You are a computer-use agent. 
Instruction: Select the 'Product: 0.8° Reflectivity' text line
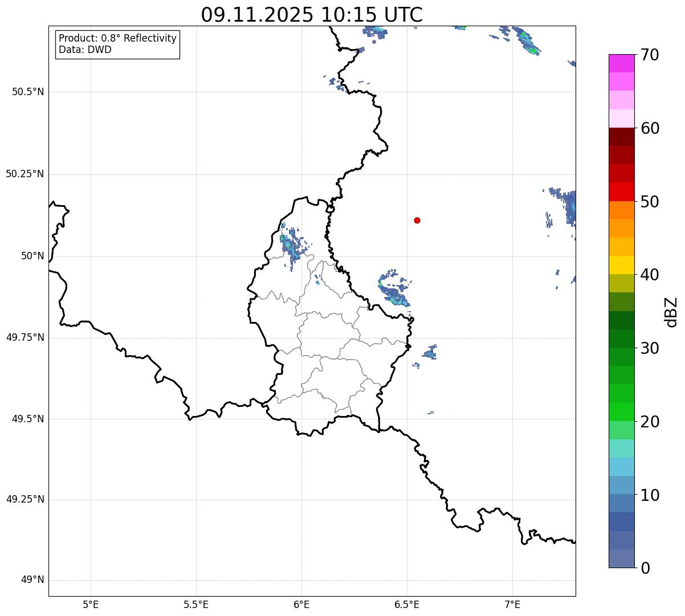click(x=118, y=38)
